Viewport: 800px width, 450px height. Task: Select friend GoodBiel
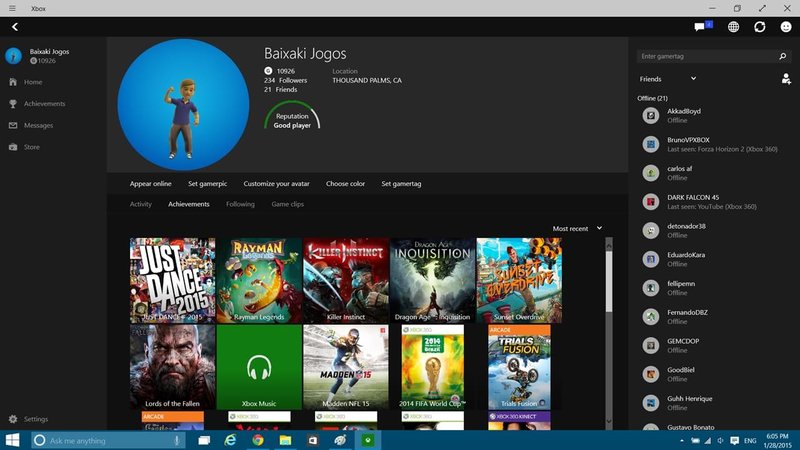(714, 374)
